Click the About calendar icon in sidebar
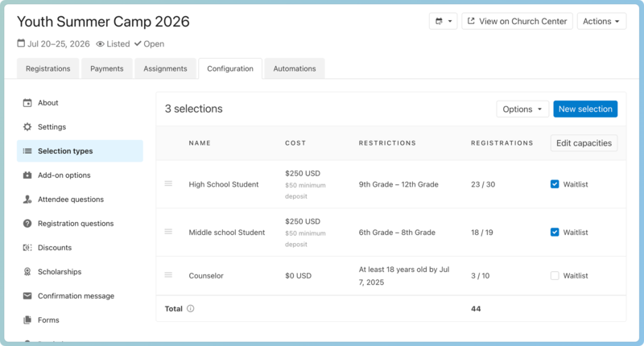Screen dimensions: 644x346 coord(27,103)
